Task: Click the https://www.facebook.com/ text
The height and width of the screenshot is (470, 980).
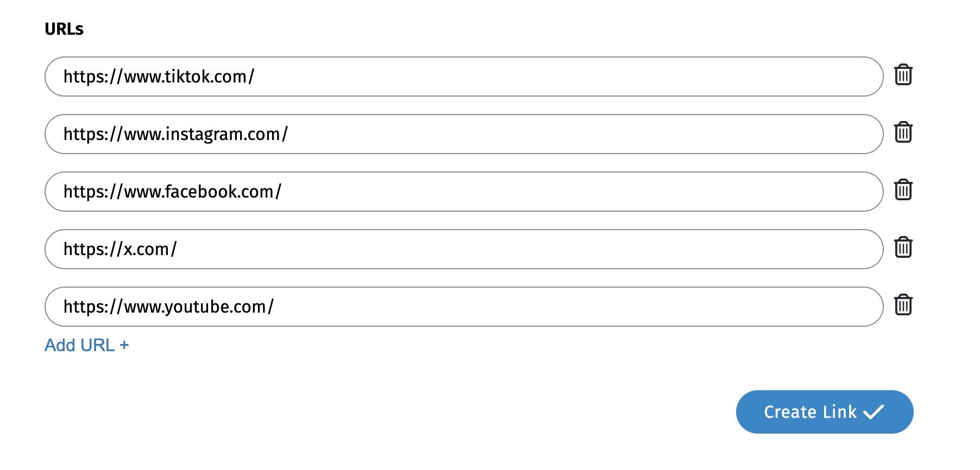Action: tap(172, 192)
